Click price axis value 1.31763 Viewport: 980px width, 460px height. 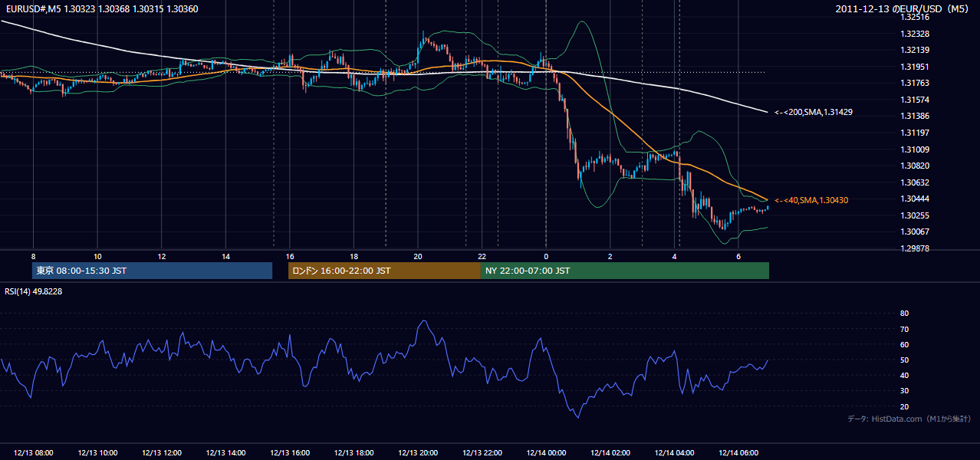(916, 84)
